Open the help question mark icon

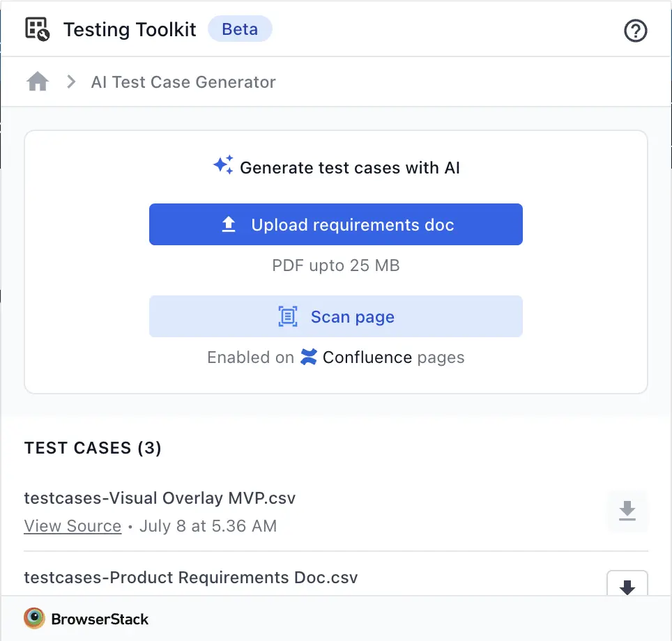coord(635,31)
